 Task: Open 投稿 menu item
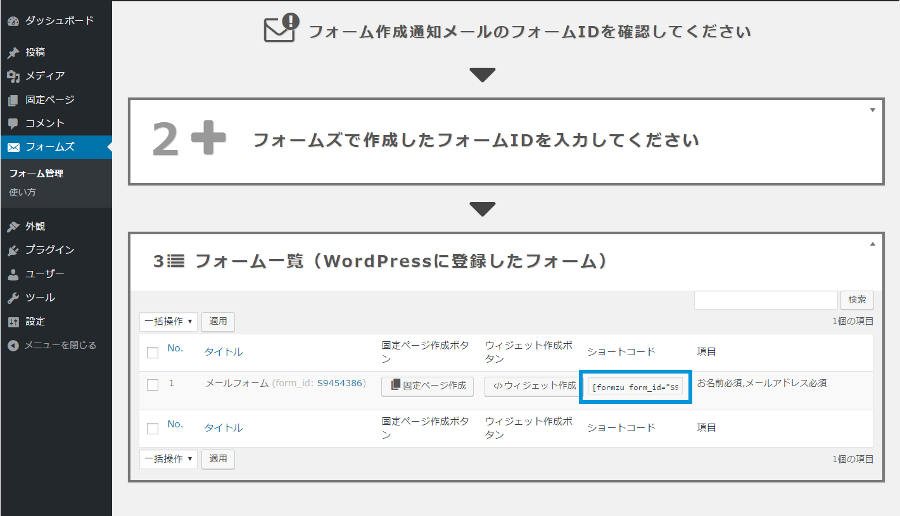pos(35,52)
